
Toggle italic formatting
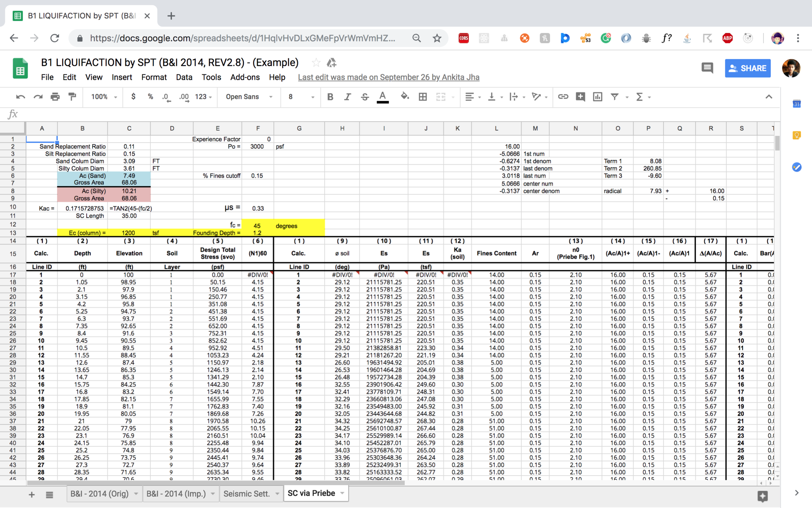tap(347, 97)
